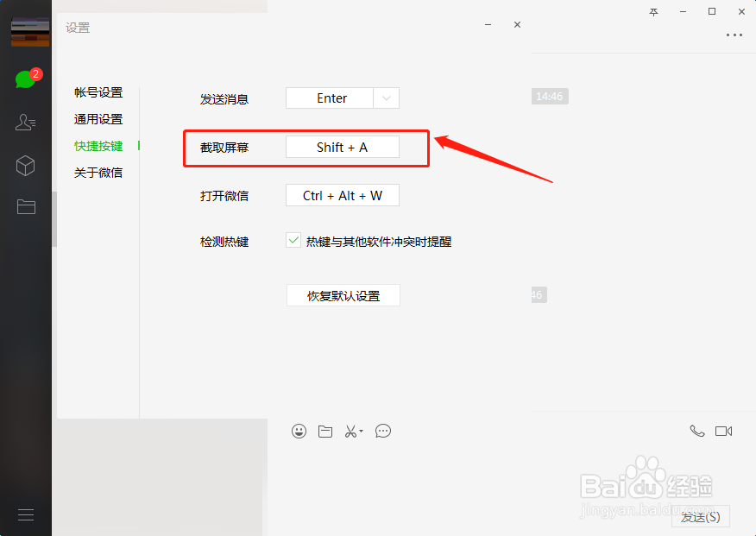Click the send file folder icon

[325, 432]
